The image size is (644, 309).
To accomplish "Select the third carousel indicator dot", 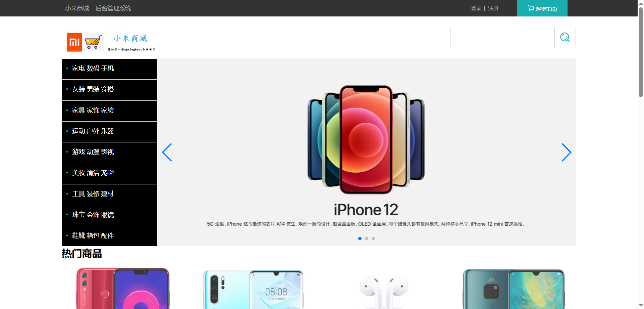I will (x=373, y=238).
